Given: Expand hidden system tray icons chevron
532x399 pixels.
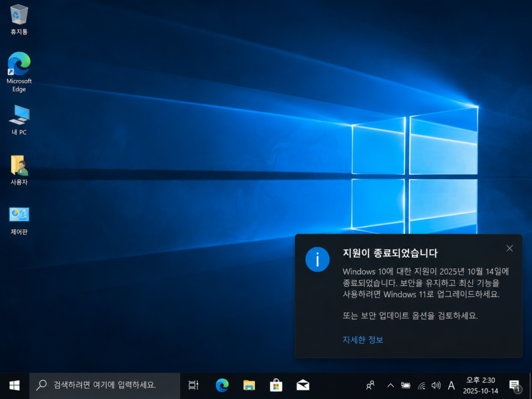Looking at the screenshot, I should pos(391,385).
